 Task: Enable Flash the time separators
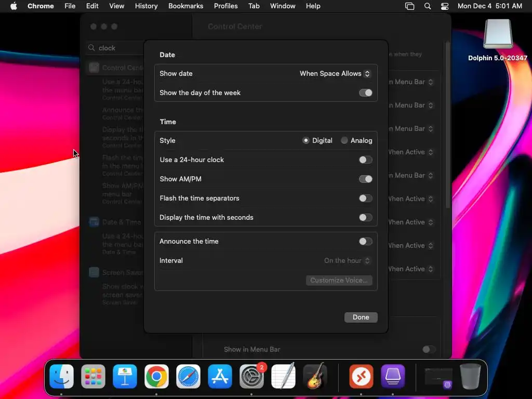coord(365,198)
